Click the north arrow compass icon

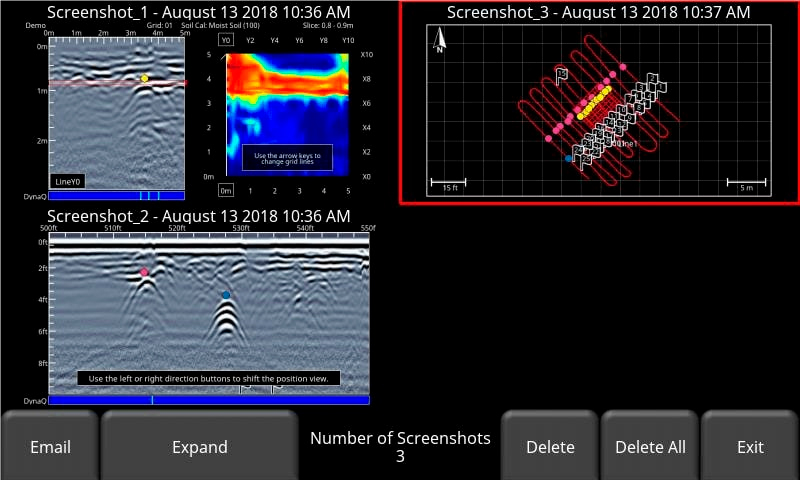[x=439, y=40]
